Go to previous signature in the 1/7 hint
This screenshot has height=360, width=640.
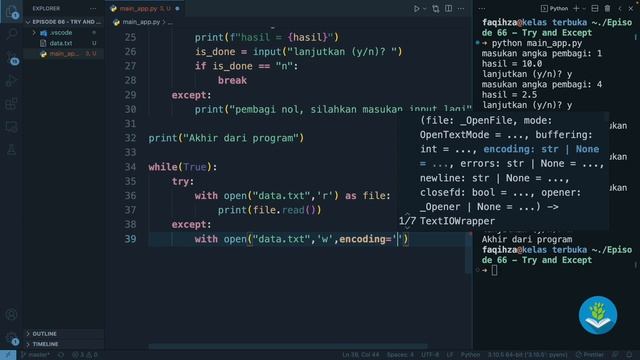click(x=407, y=214)
